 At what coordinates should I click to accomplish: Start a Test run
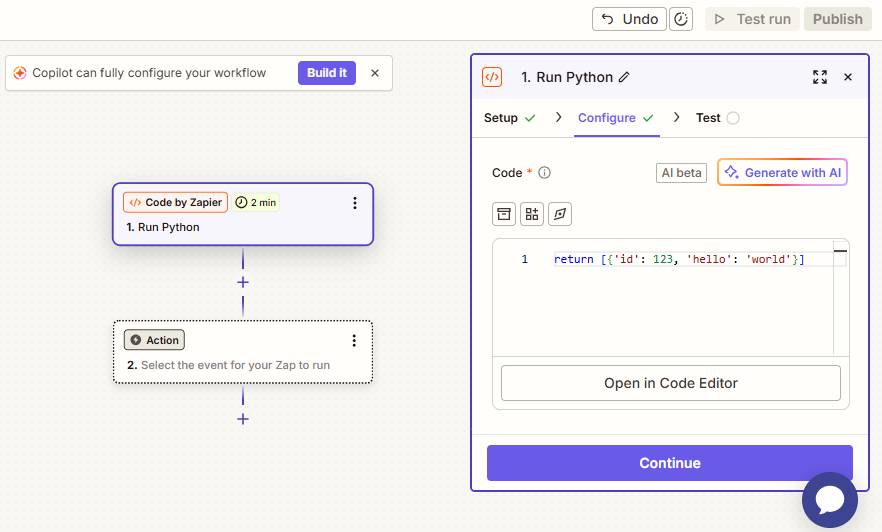752,19
